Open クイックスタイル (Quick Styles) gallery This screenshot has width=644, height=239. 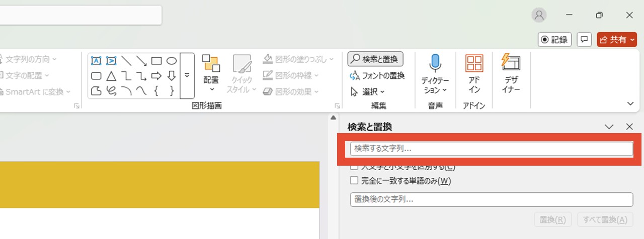[242, 74]
